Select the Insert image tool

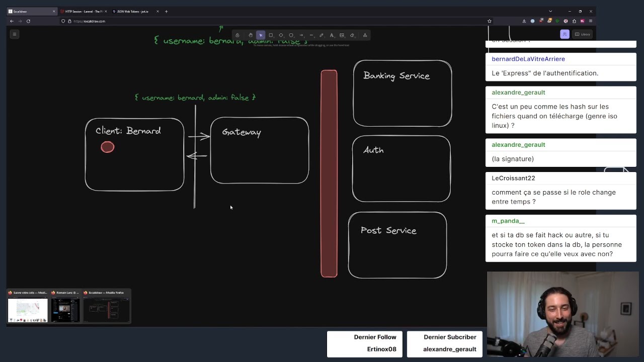pos(342,35)
